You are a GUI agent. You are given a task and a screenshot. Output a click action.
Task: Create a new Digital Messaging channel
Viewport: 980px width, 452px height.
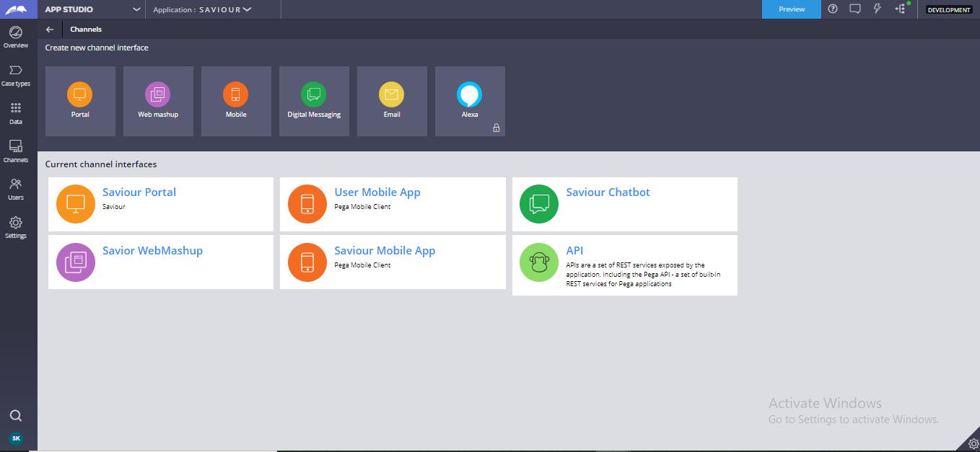[x=314, y=101]
